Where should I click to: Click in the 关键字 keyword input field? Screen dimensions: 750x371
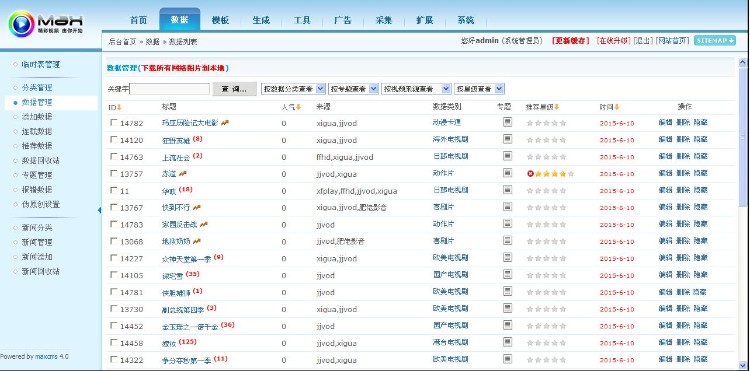pyautogui.click(x=170, y=89)
